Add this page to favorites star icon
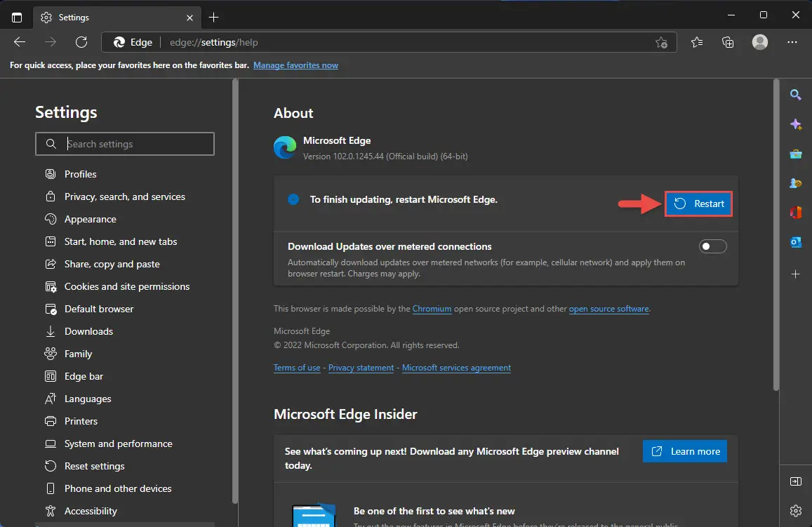This screenshot has height=527, width=812. (x=661, y=42)
